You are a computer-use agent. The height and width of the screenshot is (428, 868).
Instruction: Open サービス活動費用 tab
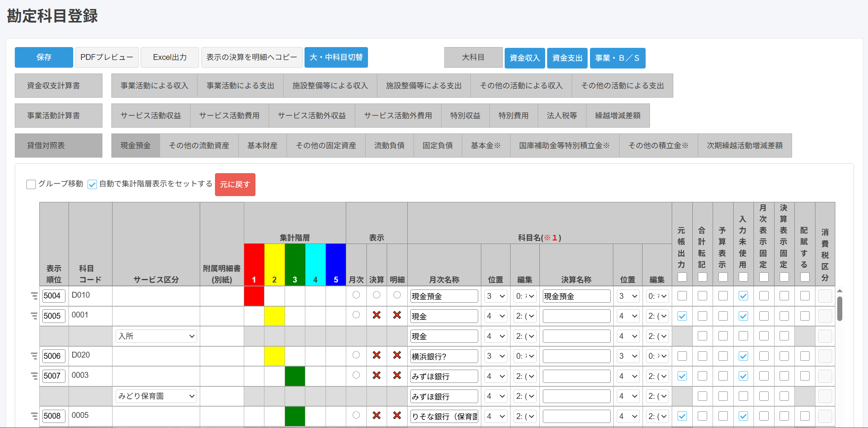(x=229, y=116)
